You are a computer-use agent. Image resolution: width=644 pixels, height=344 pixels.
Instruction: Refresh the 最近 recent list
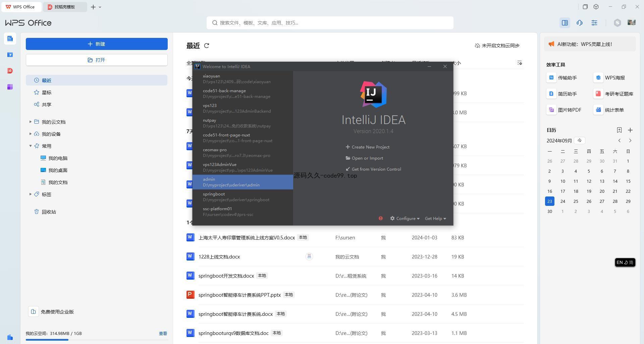[x=207, y=46]
